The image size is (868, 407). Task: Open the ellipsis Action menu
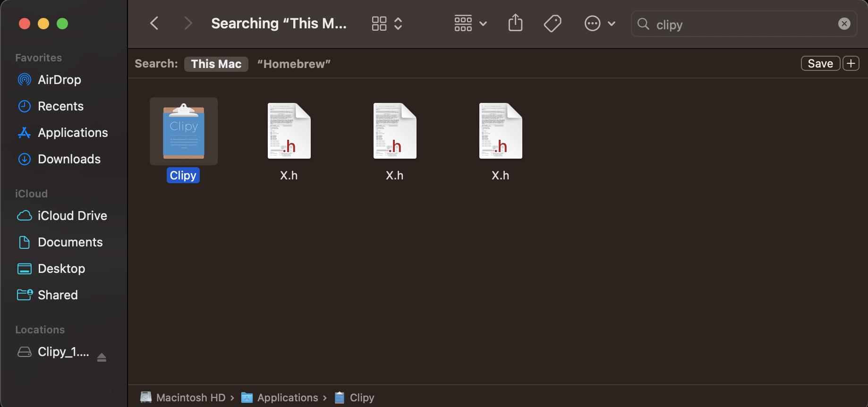tap(600, 23)
